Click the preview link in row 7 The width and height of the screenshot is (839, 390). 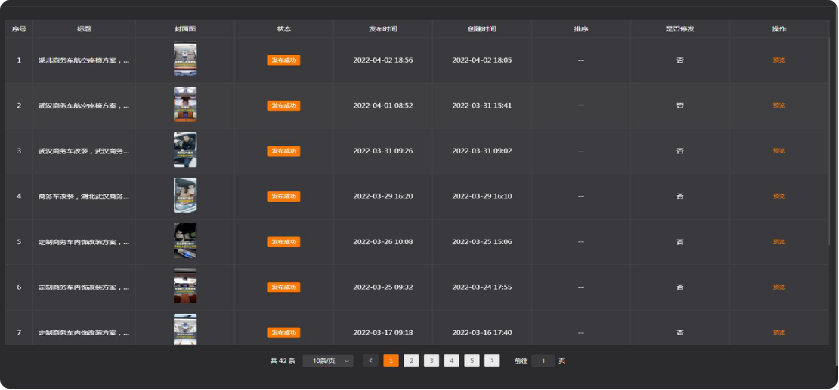(779, 333)
